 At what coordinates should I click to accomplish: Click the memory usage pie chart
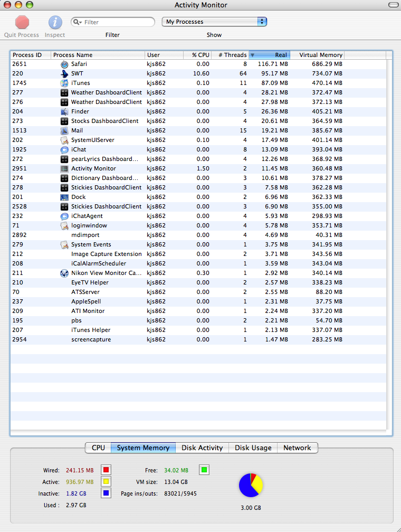(x=251, y=485)
